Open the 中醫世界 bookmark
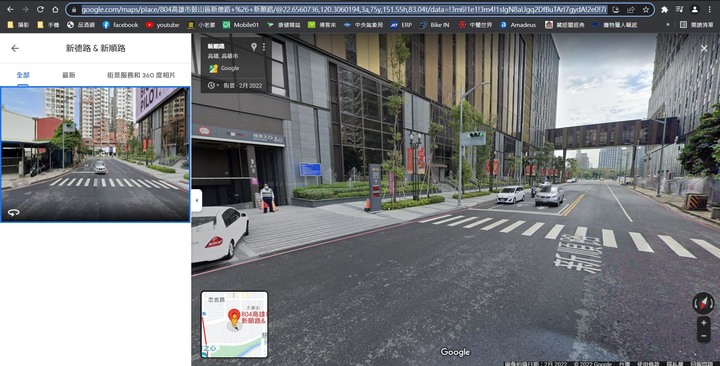The image size is (720, 366). pos(475,25)
